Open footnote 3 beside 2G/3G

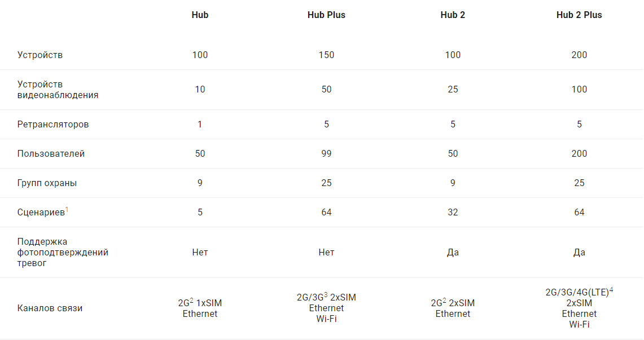click(326, 294)
